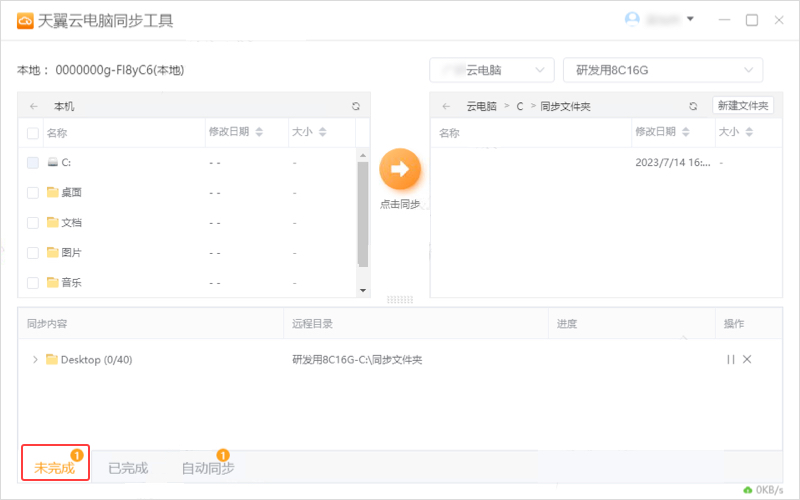Tick the C: drive checkbox

pos(33,163)
